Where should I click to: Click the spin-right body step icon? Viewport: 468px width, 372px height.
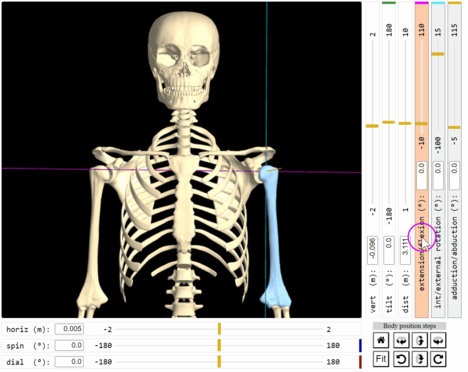click(x=438, y=340)
